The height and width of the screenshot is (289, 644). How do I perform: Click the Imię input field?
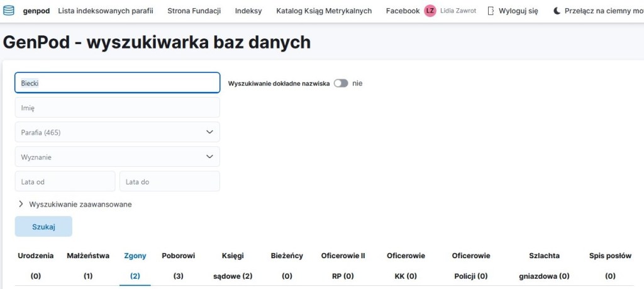[117, 108]
